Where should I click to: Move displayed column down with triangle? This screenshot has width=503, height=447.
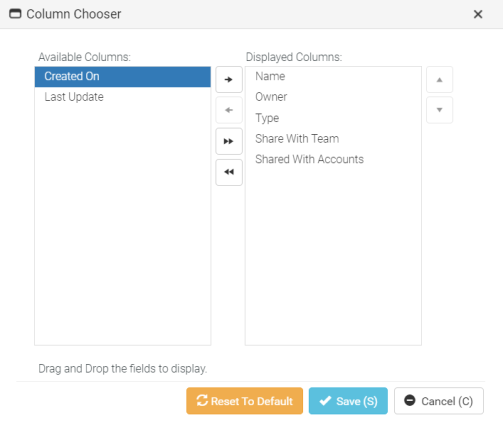439,110
